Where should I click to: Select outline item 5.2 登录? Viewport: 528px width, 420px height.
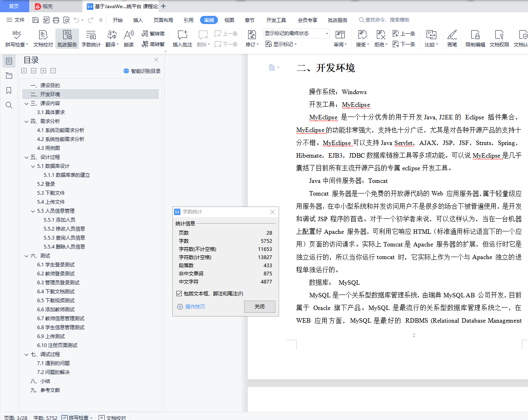[x=46, y=184]
